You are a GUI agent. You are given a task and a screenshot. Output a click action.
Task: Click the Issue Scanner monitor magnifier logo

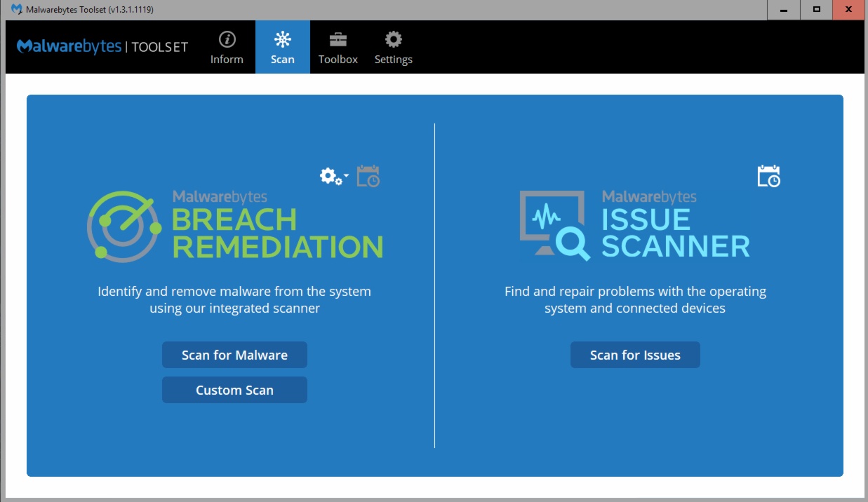coord(556,225)
